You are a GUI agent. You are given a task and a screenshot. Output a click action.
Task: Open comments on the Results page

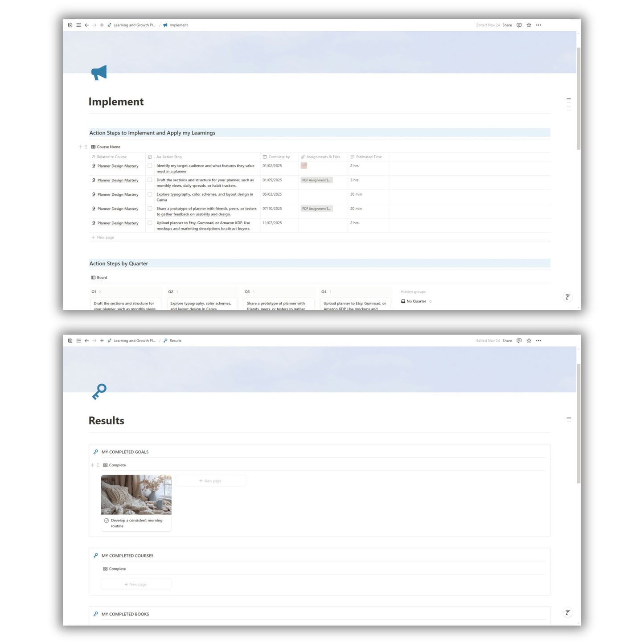tap(519, 341)
